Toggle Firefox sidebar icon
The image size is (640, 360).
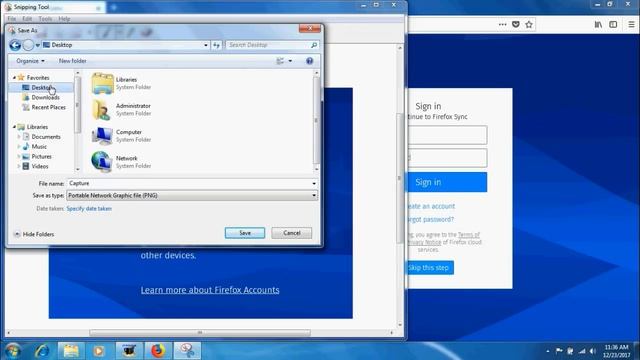pyautogui.click(x=613, y=24)
